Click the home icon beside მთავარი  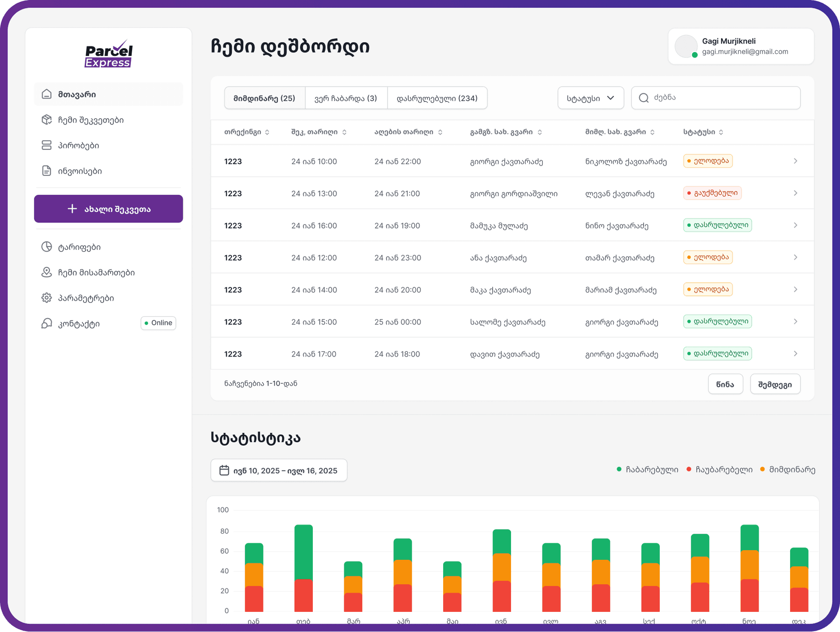pyautogui.click(x=47, y=94)
